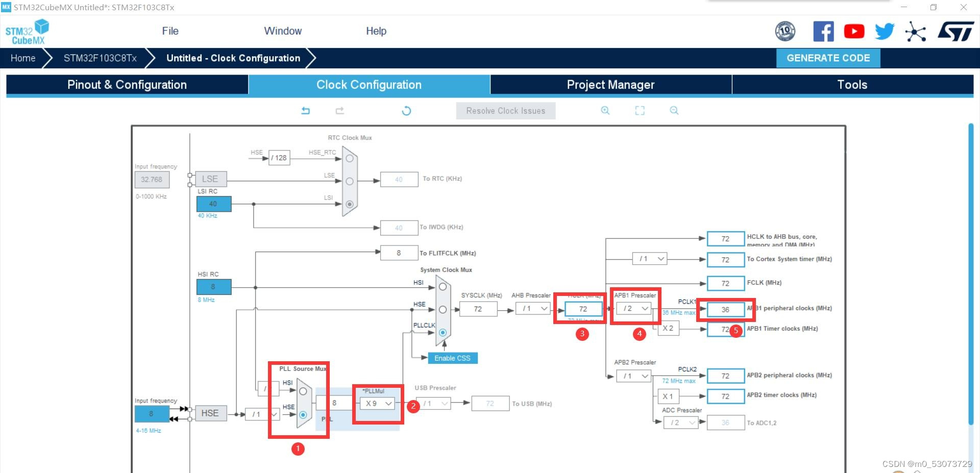Click the redo arrow icon in toolbar

point(340,111)
